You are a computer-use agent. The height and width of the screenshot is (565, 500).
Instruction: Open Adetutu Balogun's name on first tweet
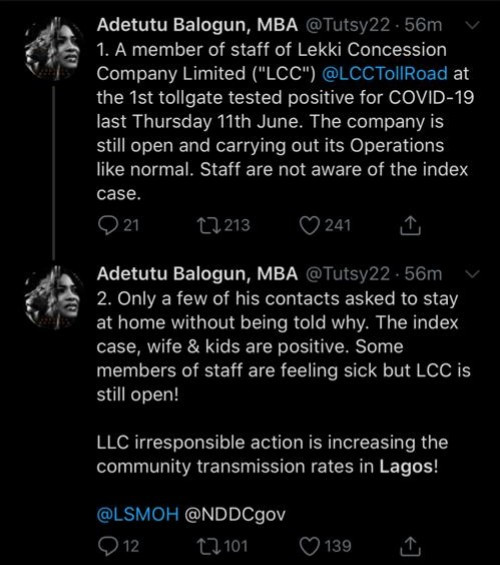point(197,25)
